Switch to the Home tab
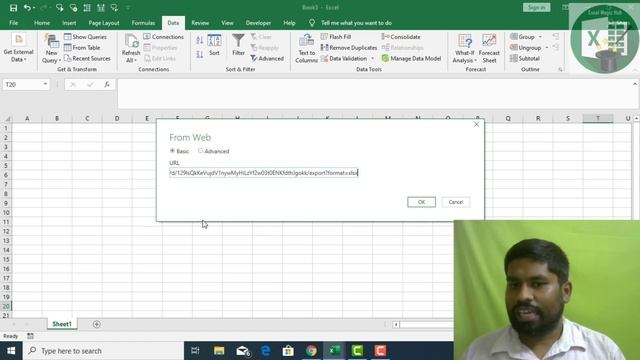The height and width of the screenshot is (360, 640). (x=42, y=23)
